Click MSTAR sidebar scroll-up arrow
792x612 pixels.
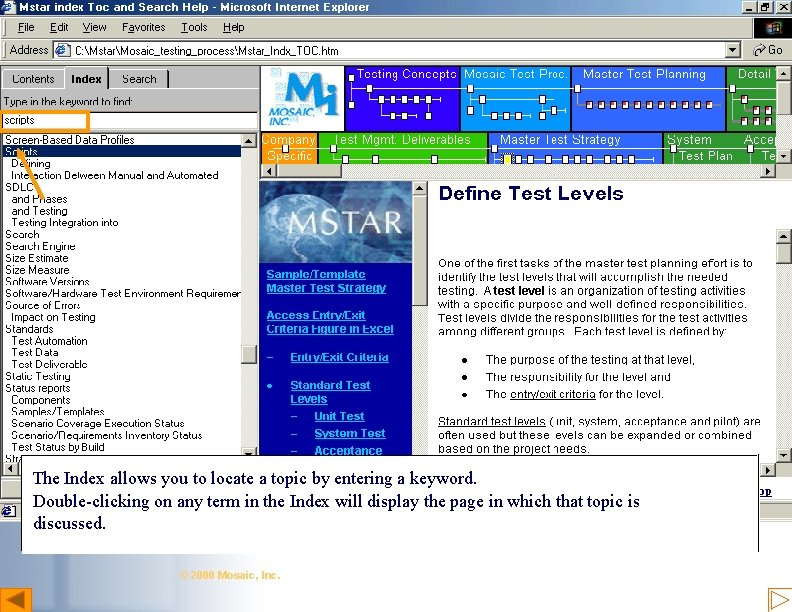[x=419, y=189]
